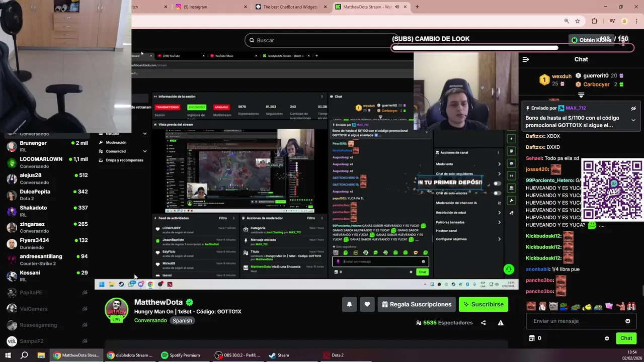644x362 pixels.
Task: Open DulcePepita channel in sidebar
Action: tap(47, 195)
